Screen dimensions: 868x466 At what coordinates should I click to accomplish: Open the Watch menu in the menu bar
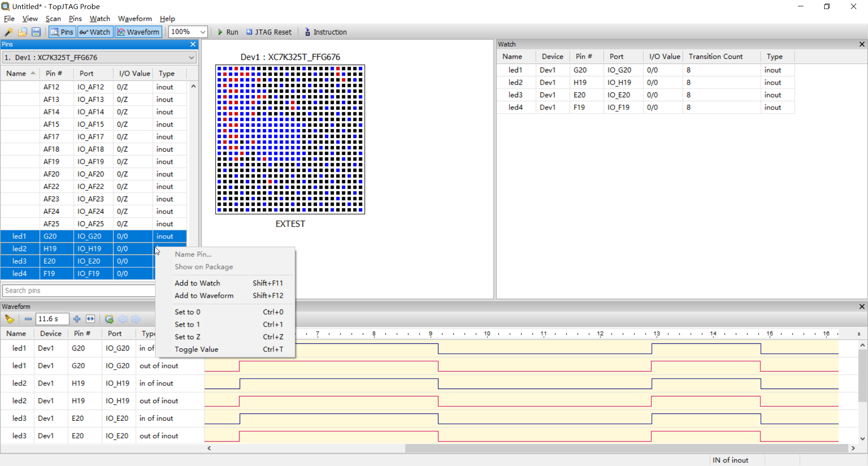pos(100,19)
